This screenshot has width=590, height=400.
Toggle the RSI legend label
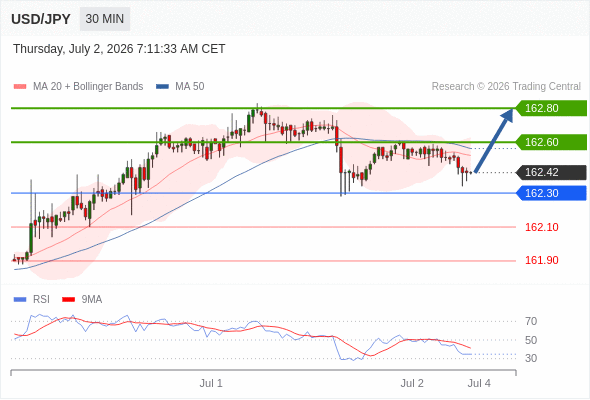click(41, 300)
